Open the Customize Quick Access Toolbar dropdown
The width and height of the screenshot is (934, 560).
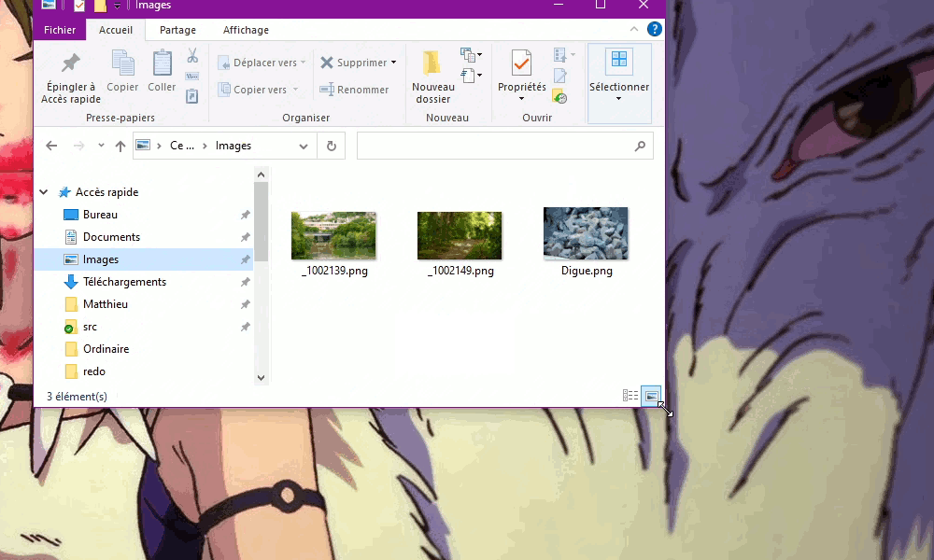tap(117, 6)
